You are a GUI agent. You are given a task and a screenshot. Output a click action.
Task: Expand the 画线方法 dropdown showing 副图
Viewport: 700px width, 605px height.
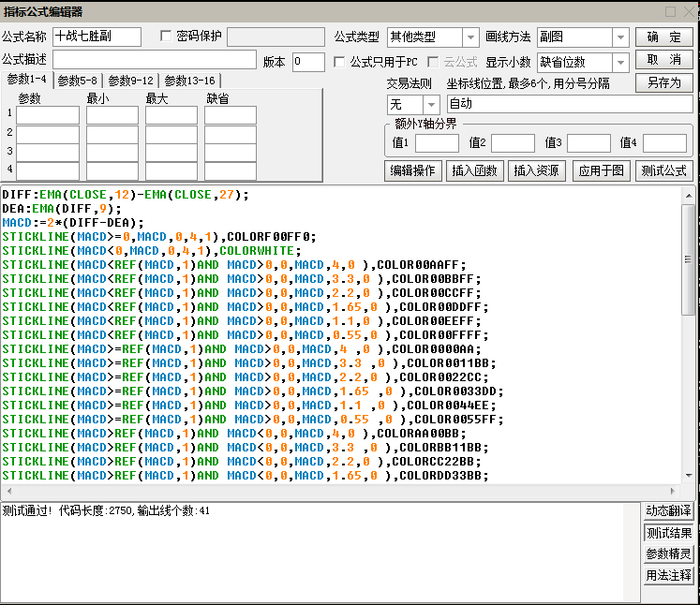(x=620, y=37)
